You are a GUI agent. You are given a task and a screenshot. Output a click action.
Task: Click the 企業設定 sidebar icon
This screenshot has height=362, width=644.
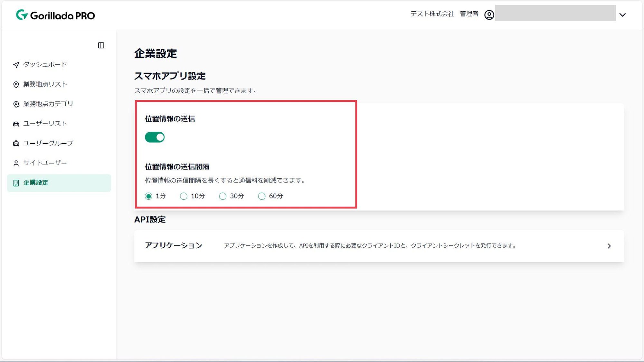coord(16,183)
